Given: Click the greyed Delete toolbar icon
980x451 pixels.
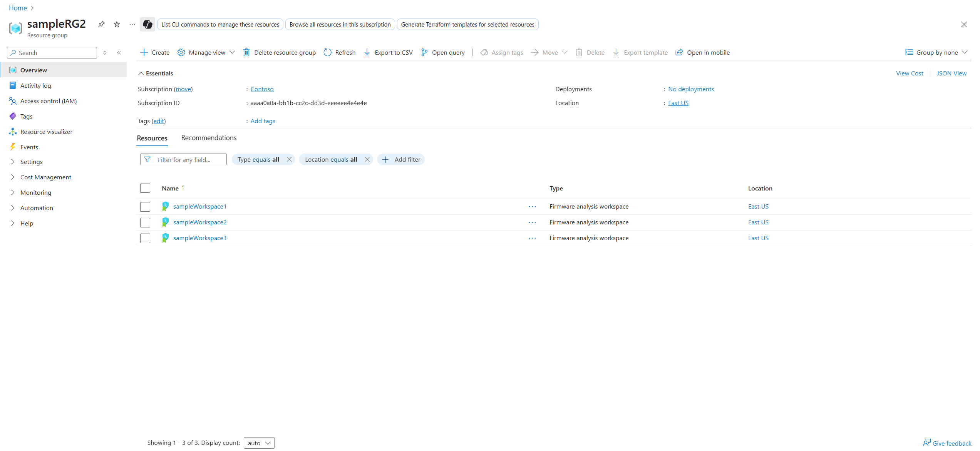Looking at the screenshot, I should click(x=579, y=52).
